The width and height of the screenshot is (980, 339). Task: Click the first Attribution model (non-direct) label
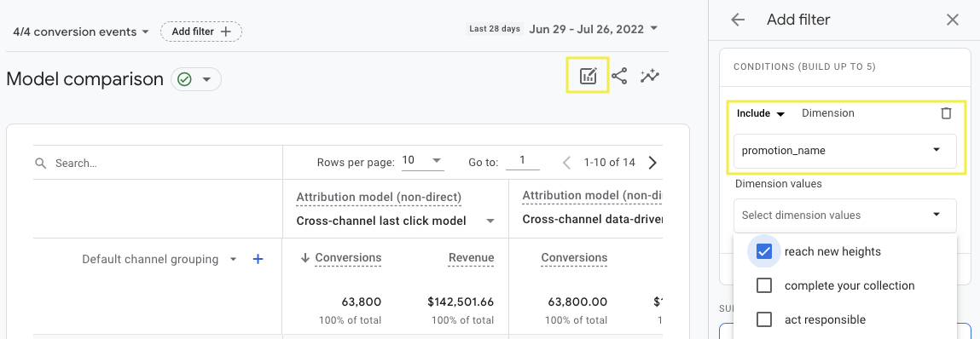(x=379, y=198)
